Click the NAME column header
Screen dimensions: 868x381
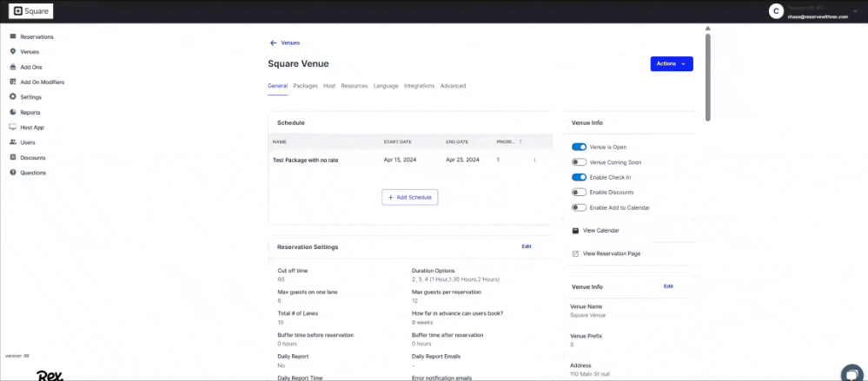pos(280,142)
